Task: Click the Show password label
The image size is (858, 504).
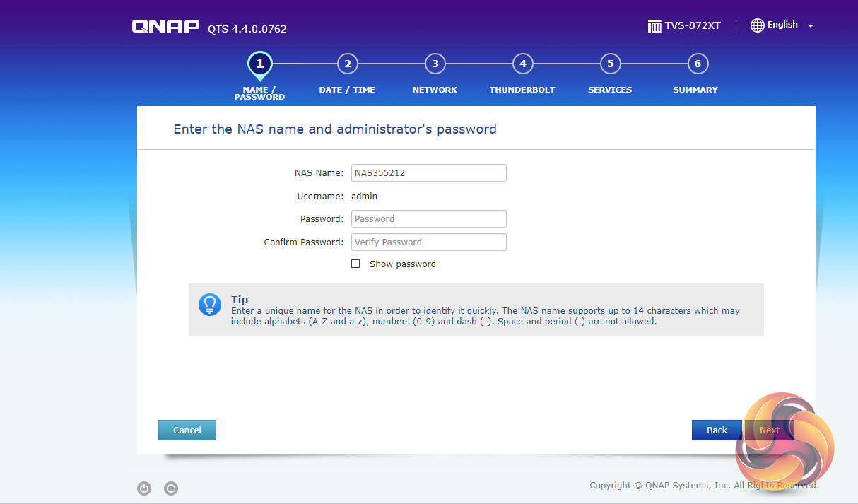Action: coord(403,264)
